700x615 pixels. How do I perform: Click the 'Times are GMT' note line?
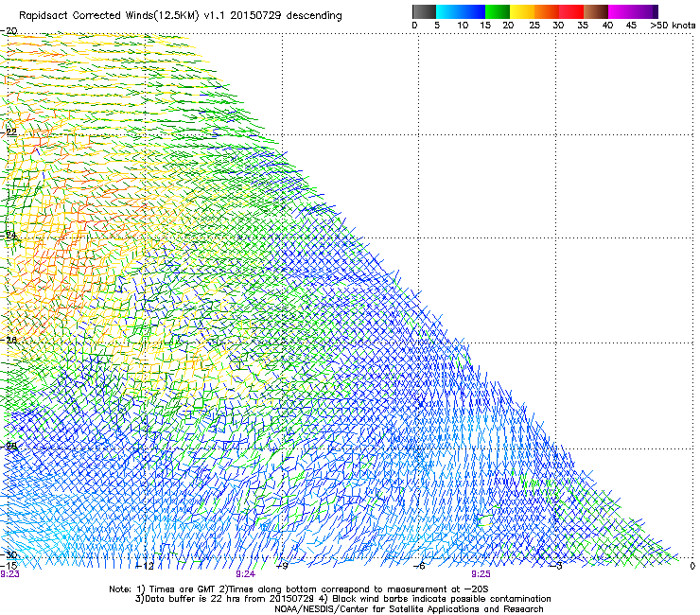pos(299,589)
